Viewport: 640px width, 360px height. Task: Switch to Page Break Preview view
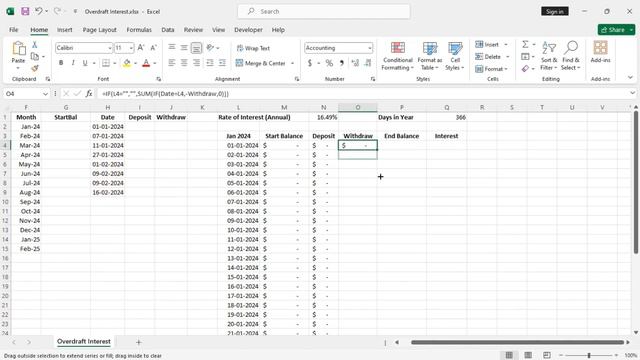pyautogui.click(x=547, y=355)
